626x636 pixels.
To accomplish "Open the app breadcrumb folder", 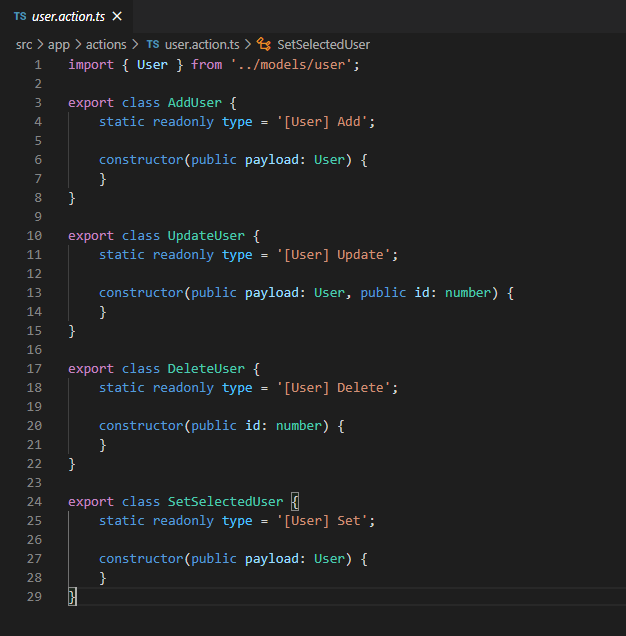I will (59, 44).
